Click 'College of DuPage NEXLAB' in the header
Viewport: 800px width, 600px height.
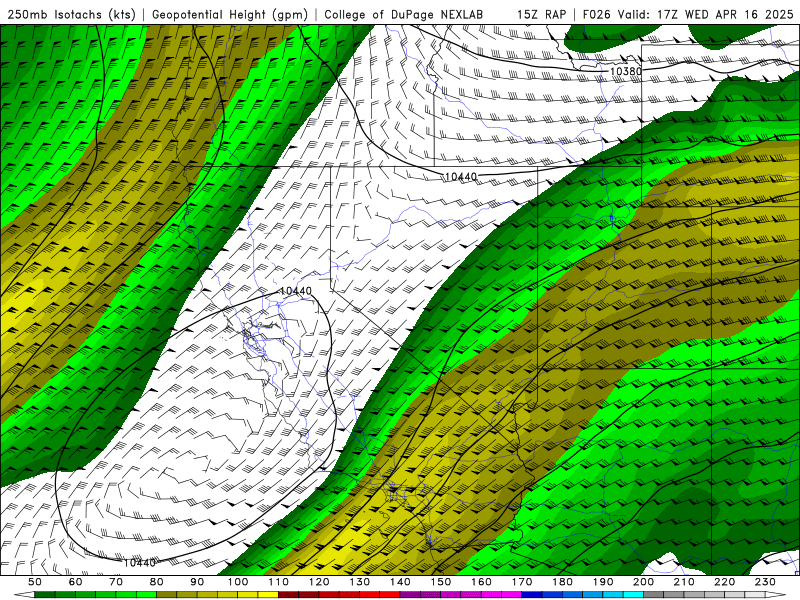tap(403, 14)
